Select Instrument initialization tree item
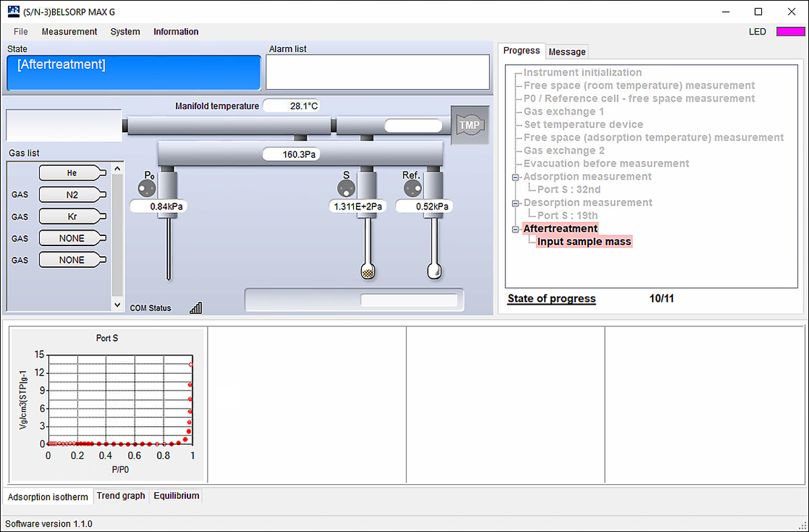The height and width of the screenshot is (532, 809). 582,72
